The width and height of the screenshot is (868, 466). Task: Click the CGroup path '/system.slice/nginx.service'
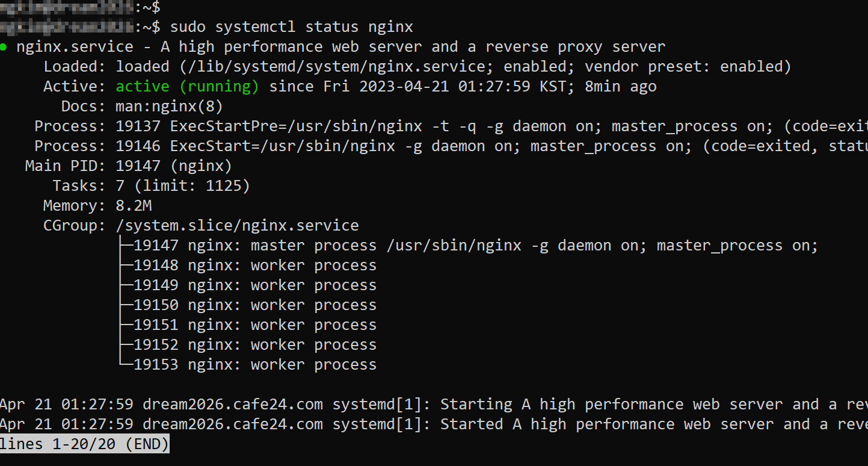click(x=237, y=226)
